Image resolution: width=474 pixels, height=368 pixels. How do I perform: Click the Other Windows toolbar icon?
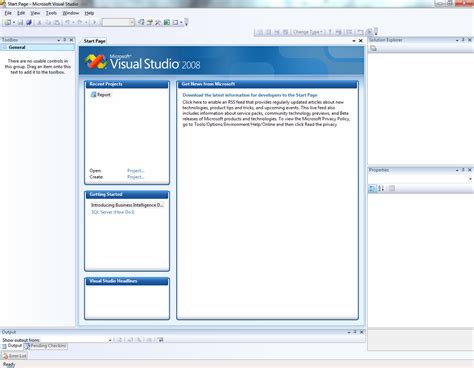(175, 22)
